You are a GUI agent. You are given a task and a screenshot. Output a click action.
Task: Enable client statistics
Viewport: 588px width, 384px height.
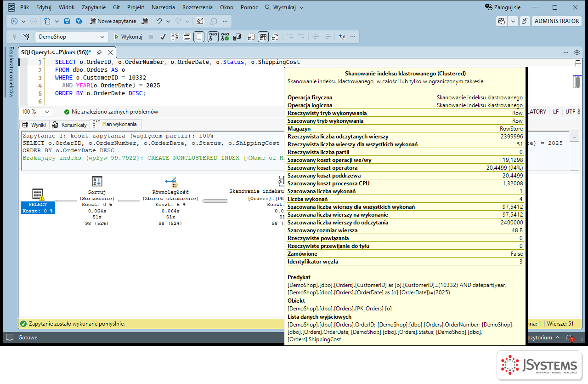[x=237, y=37]
